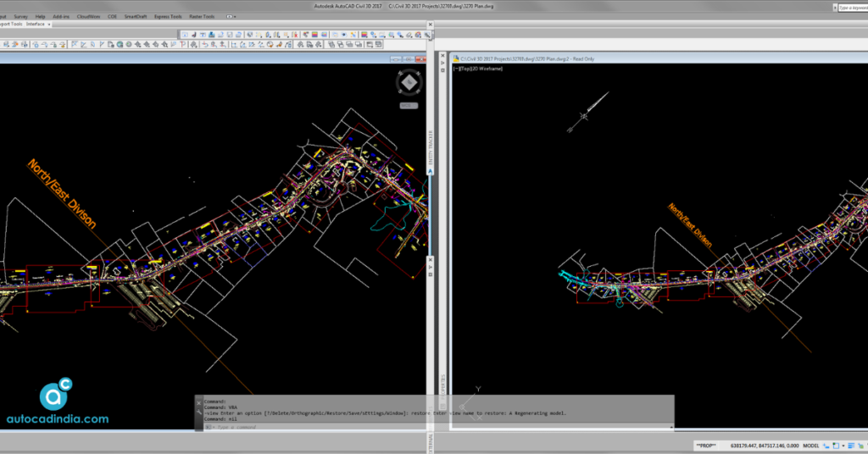Open the [2D Wireframe] visual style menu
This screenshot has width=868, height=454.
pos(486,69)
